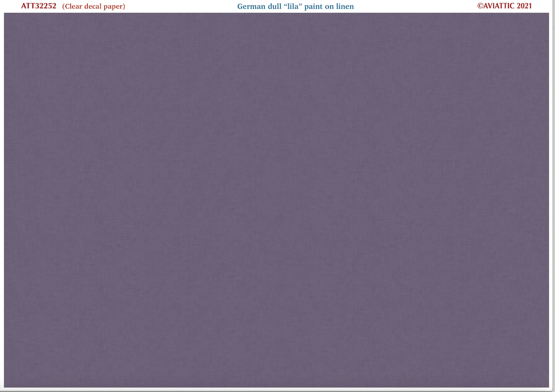Click the year 2021
555x392 pixels.
tap(524, 6)
